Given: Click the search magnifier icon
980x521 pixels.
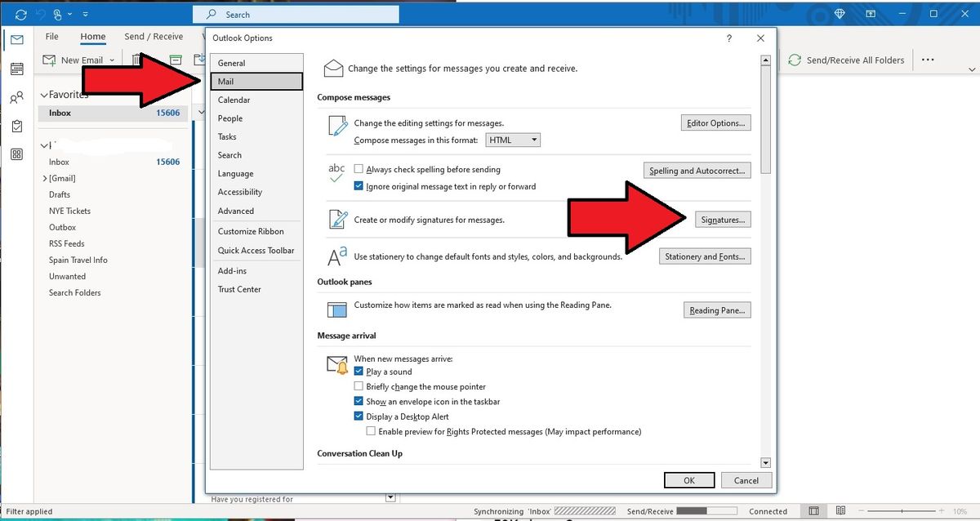Looking at the screenshot, I should [212, 15].
